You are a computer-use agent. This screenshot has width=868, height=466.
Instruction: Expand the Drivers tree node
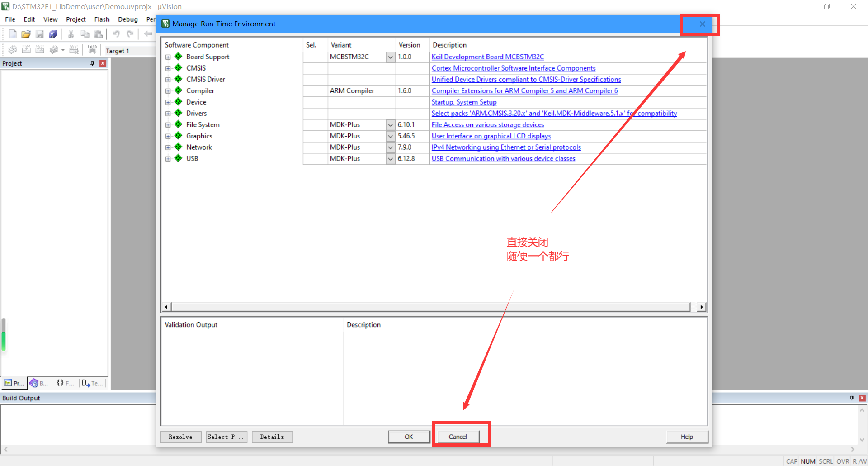(168, 114)
